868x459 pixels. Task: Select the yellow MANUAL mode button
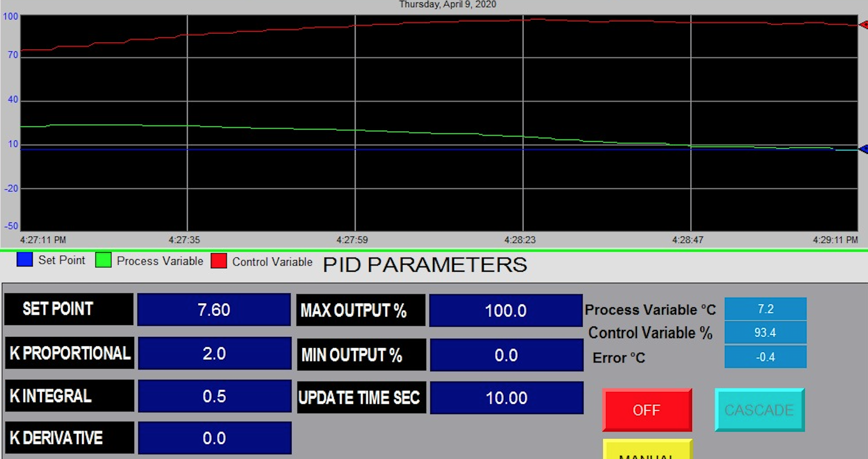[x=647, y=451]
